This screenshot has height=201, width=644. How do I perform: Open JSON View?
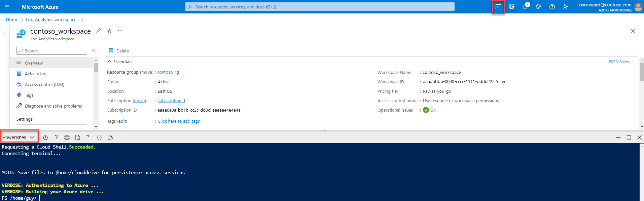[x=618, y=62]
